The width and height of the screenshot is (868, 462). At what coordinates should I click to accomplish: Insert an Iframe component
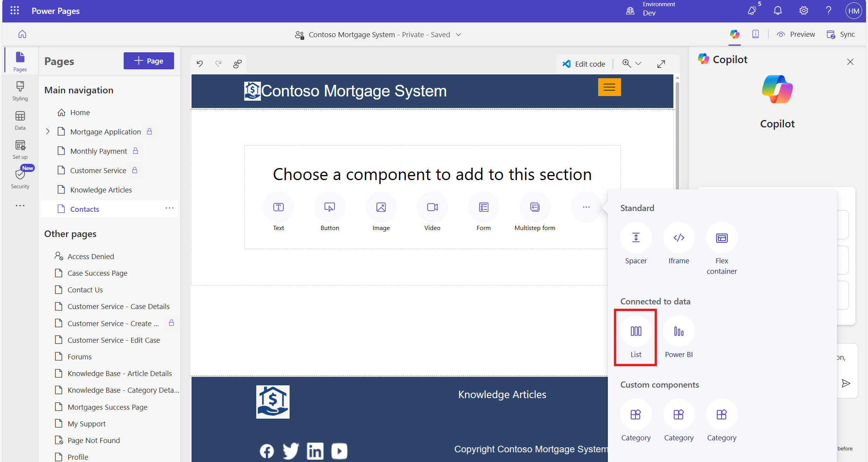point(678,238)
